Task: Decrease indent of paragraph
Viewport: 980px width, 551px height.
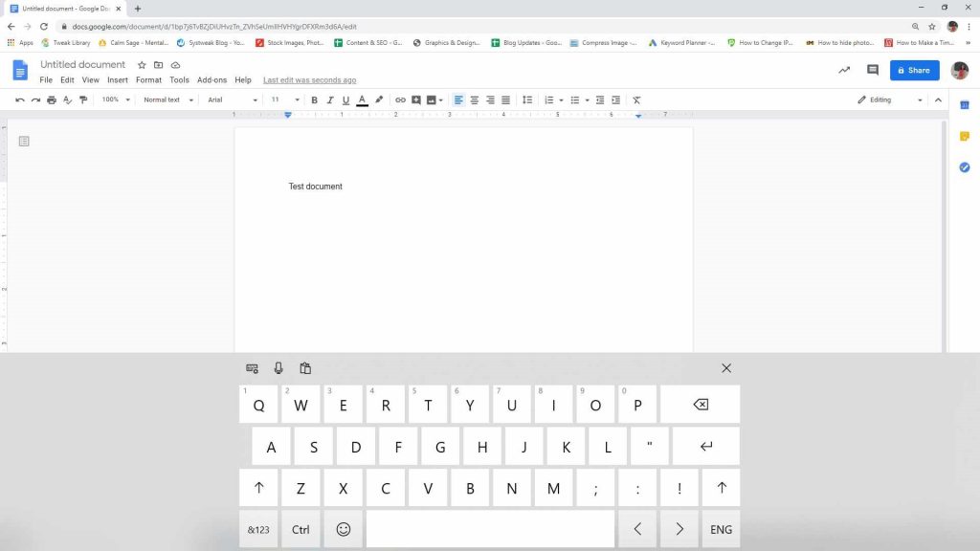Action: point(600,99)
